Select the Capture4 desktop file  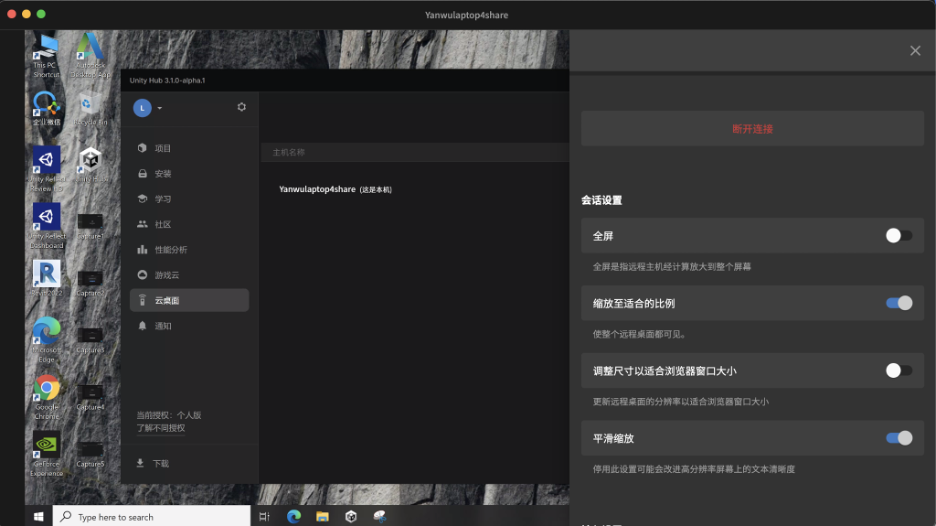pos(90,397)
